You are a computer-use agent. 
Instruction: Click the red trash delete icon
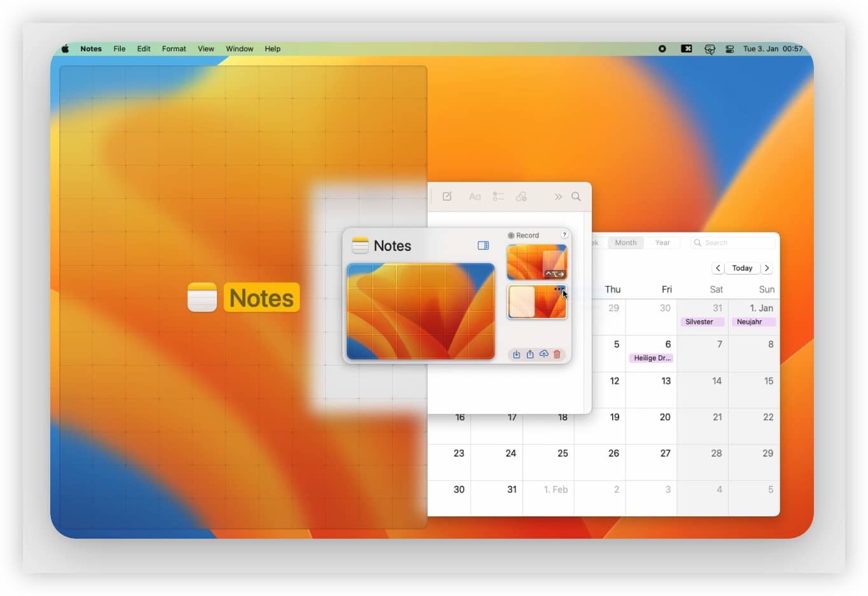(x=557, y=354)
